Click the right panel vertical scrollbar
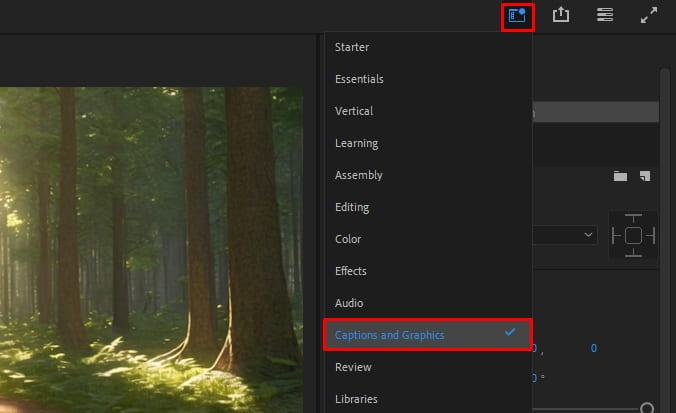 [x=664, y=239]
